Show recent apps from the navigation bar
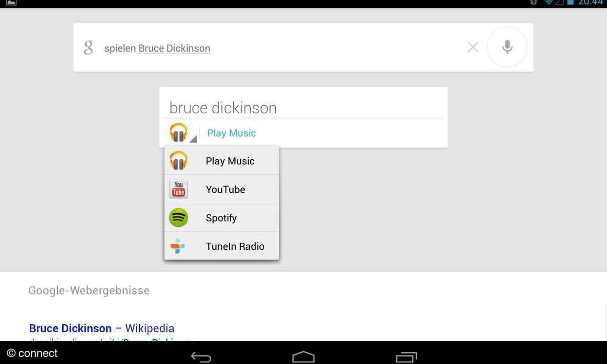 (x=406, y=357)
